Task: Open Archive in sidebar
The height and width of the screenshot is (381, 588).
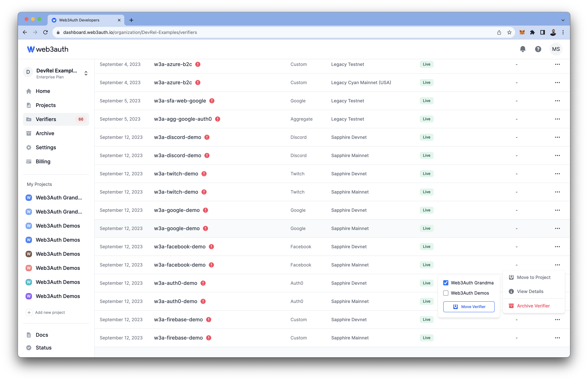Action: tap(56, 133)
